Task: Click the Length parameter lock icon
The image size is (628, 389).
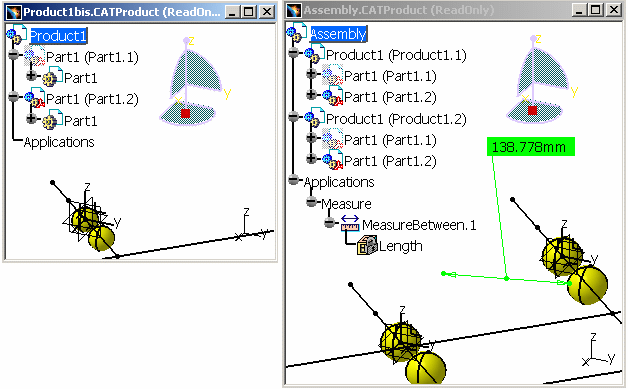Action: coord(367,245)
